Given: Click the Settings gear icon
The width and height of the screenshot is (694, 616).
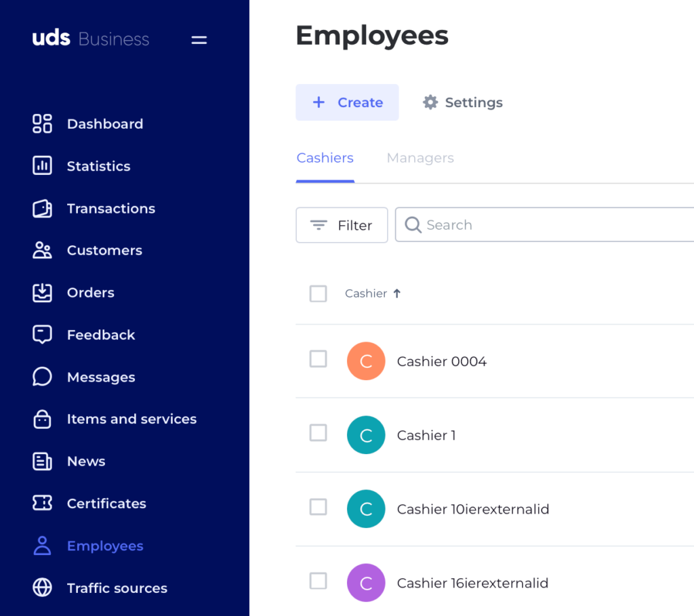Looking at the screenshot, I should [430, 102].
